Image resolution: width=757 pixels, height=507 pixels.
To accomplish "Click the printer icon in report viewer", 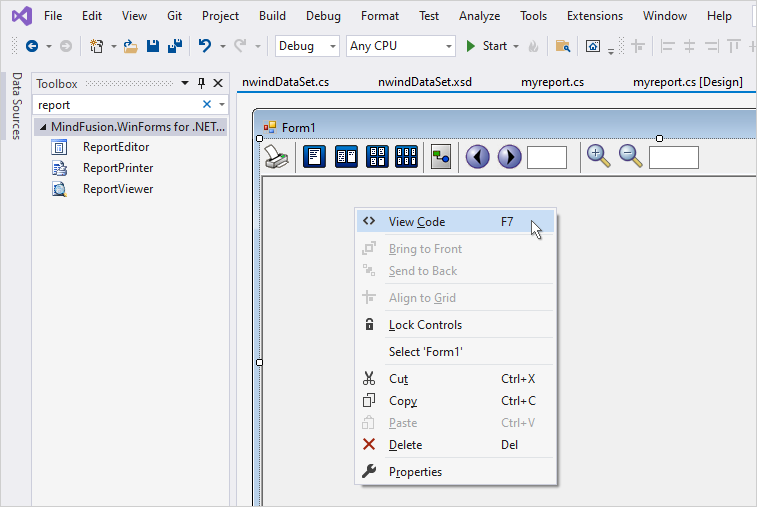I will coord(277,157).
